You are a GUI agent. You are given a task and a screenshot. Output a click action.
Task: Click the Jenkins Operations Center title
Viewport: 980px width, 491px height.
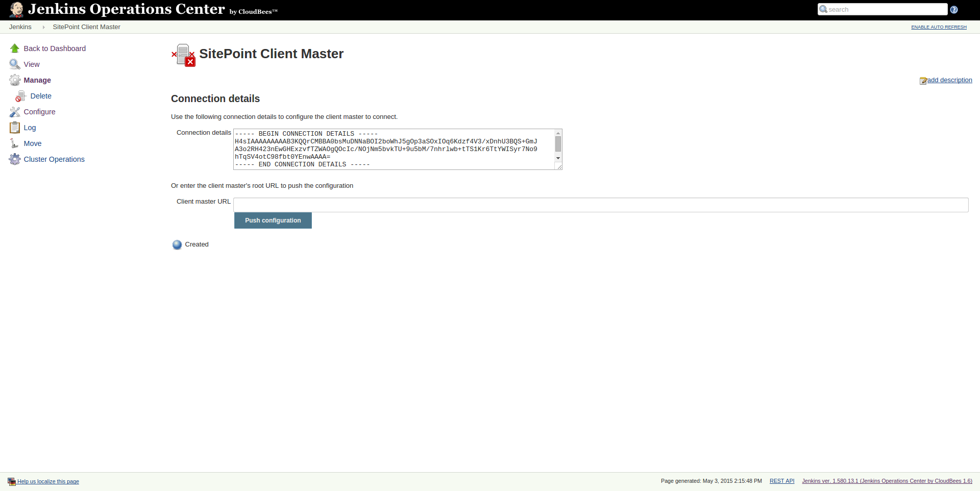tap(127, 9)
